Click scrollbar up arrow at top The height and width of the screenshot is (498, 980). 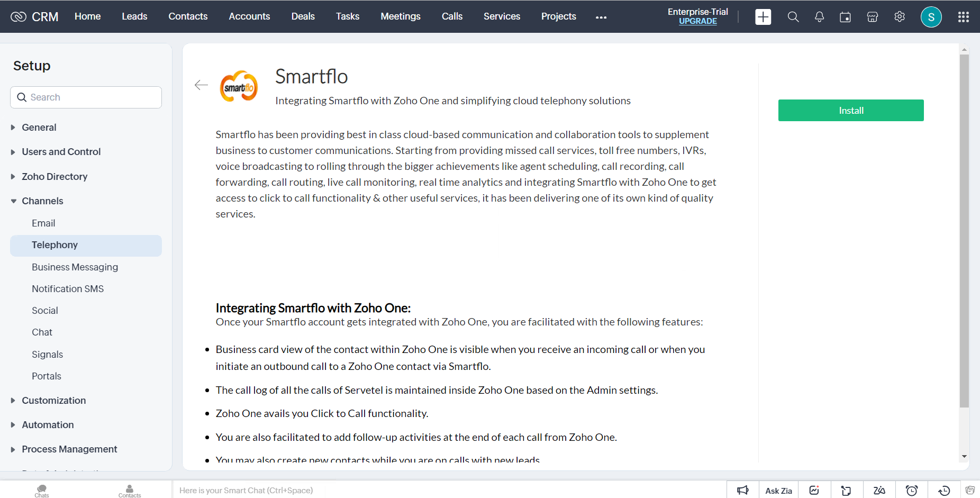[x=964, y=49]
